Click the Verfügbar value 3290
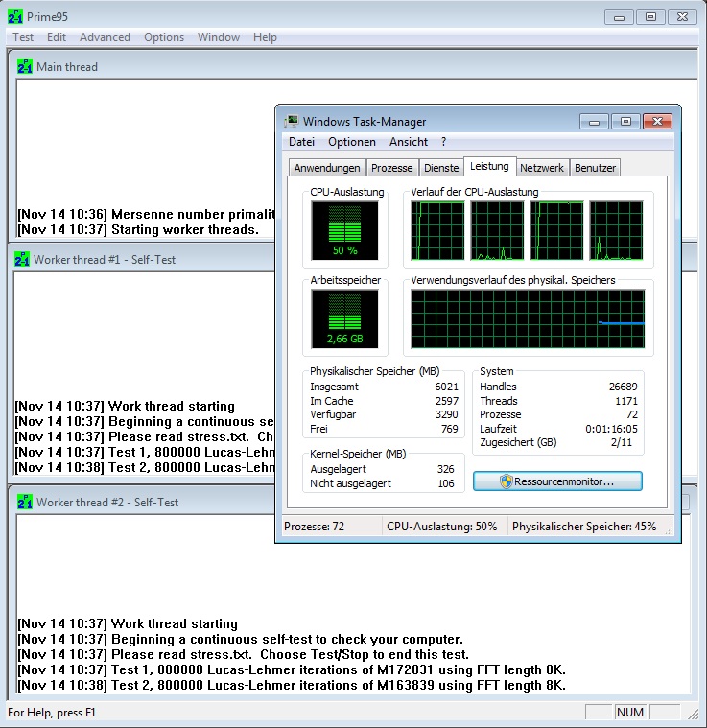 coord(447,414)
